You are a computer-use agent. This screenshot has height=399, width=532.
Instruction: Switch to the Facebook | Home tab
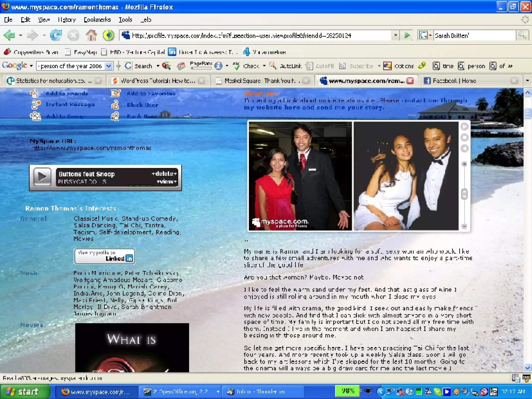(x=454, y=81)
